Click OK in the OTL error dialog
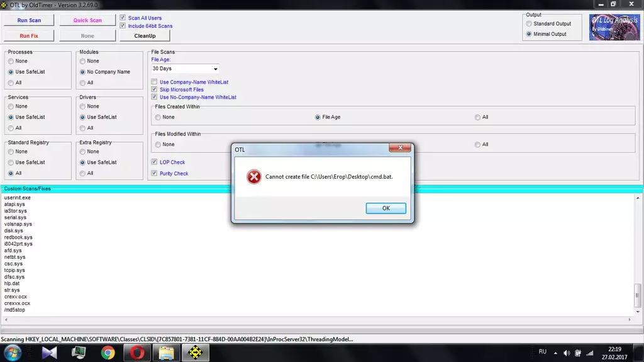 coord(386,208)
